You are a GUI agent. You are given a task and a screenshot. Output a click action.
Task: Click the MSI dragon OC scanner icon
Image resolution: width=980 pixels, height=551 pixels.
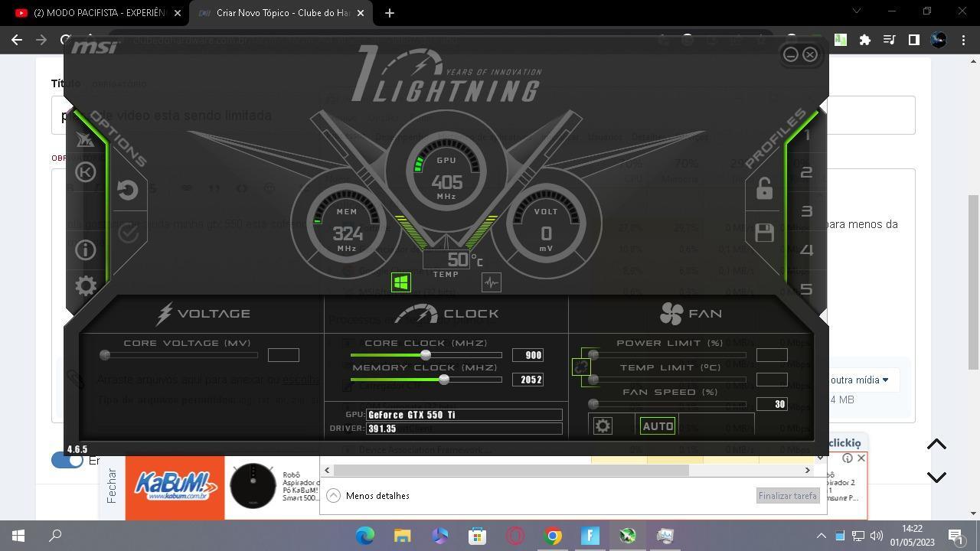(85, 139)
